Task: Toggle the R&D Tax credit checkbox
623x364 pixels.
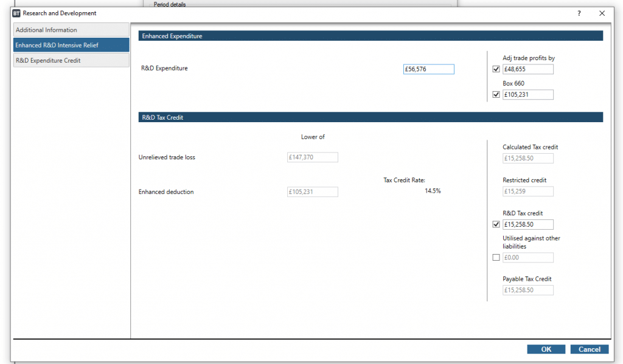Action: [x=496, y=224]
